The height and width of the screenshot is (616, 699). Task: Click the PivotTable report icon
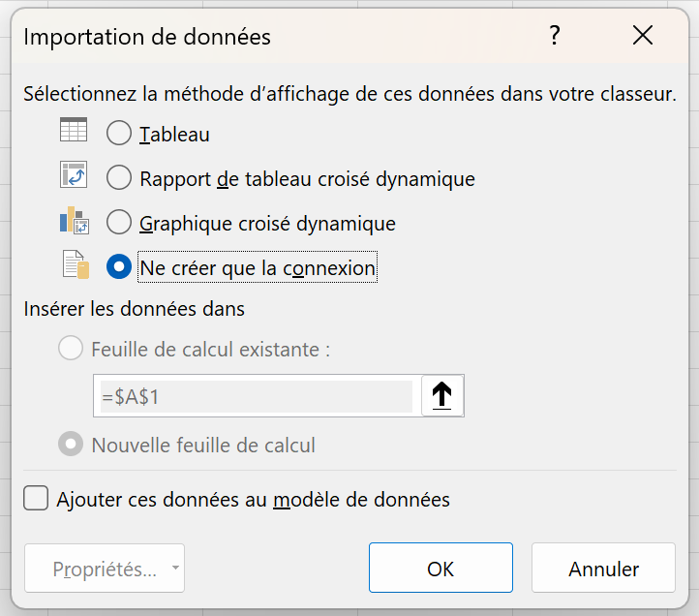click(x=74, y=174)
